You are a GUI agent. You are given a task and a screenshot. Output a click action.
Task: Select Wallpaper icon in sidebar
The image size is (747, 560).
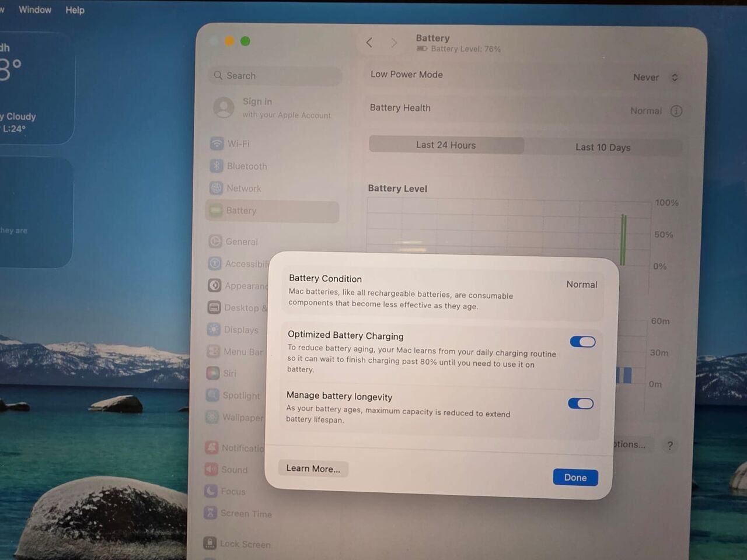[212, 417]
